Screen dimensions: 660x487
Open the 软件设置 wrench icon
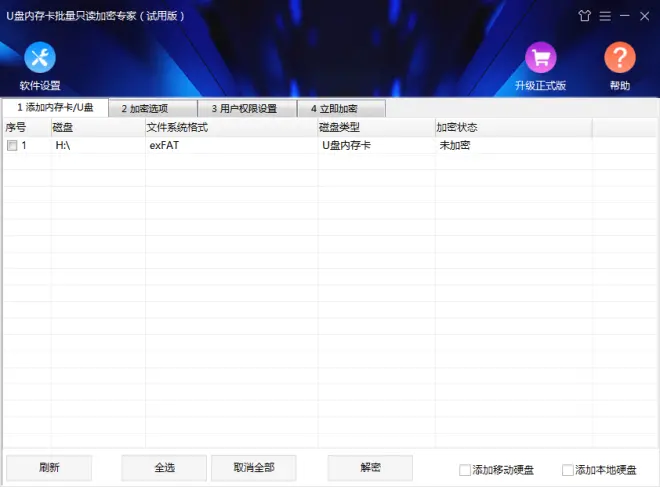click(x=40, y=57)
